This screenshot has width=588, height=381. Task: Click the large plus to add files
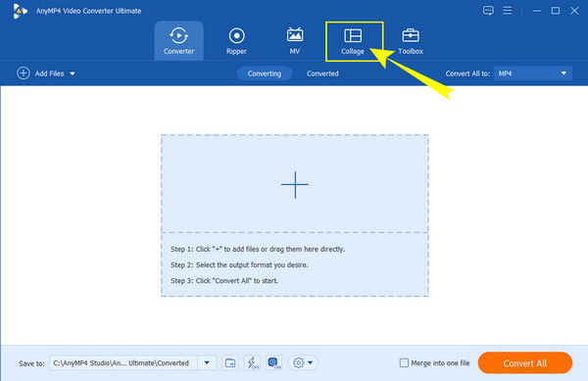pyautogui.click(x=295, y=184)
